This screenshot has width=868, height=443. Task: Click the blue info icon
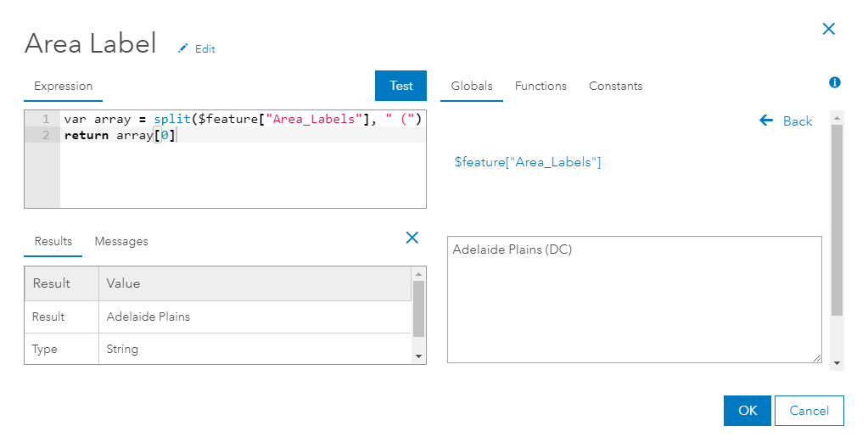(x=834, y=82)
